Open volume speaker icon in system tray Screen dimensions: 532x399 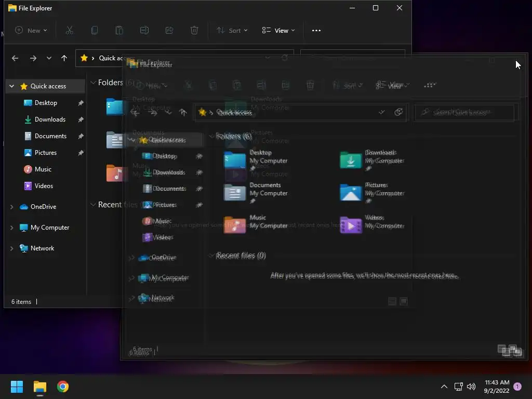(471, 387)
